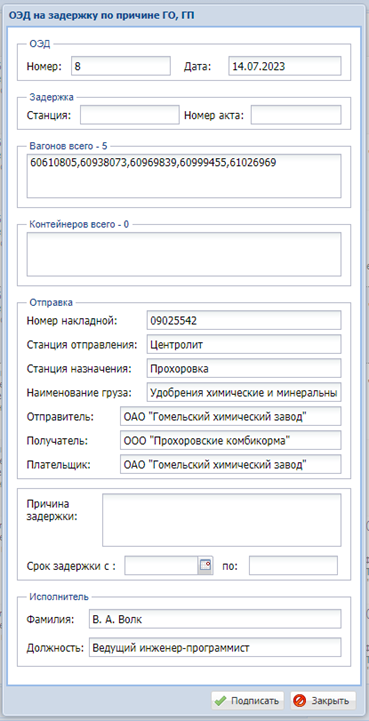Focus the ОЭД Номер field
Viewport: 369px width, 721px height.
tap(121, 66)
